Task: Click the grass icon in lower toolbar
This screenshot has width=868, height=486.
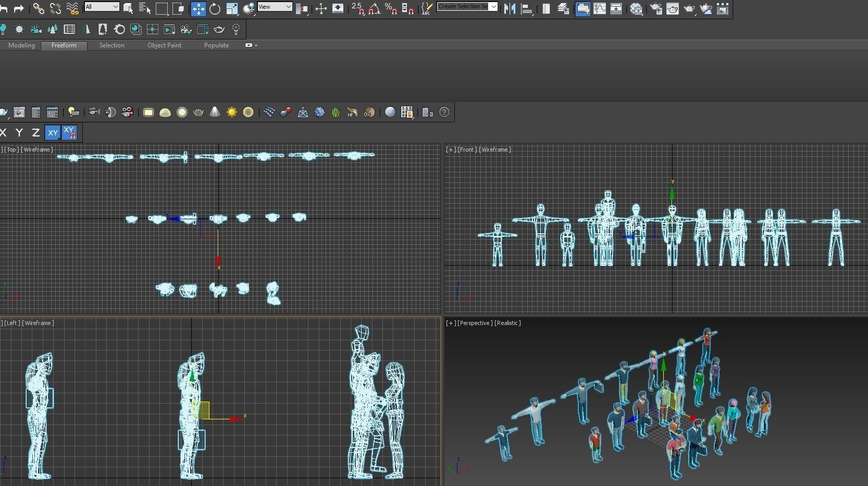Action: click(336, 112)
